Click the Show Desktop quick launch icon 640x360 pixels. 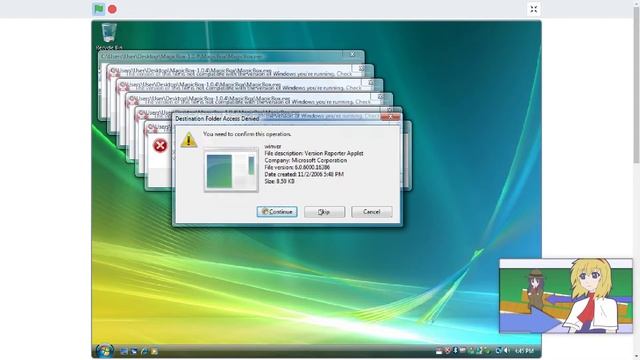(124, 351)
